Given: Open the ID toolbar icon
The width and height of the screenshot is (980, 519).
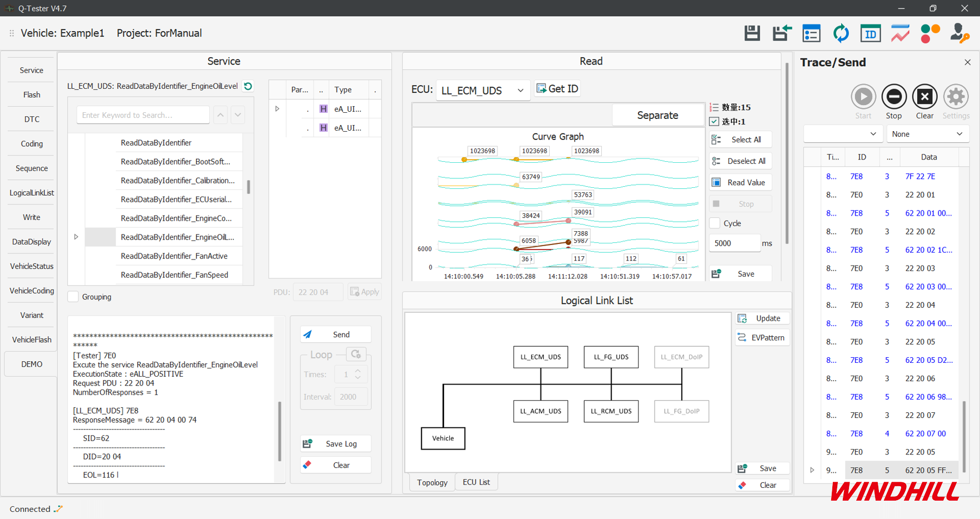Looking at the screenshot, I should 870,33.
